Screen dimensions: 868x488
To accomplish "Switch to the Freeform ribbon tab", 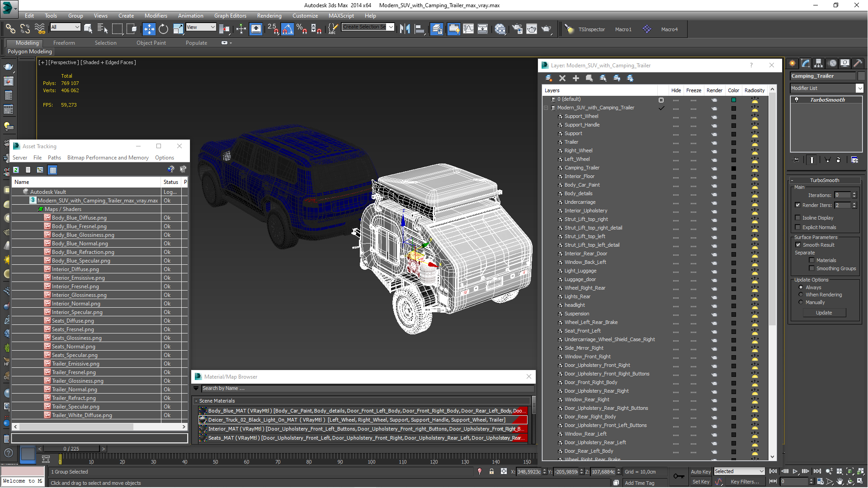I will tap(64, 43).
